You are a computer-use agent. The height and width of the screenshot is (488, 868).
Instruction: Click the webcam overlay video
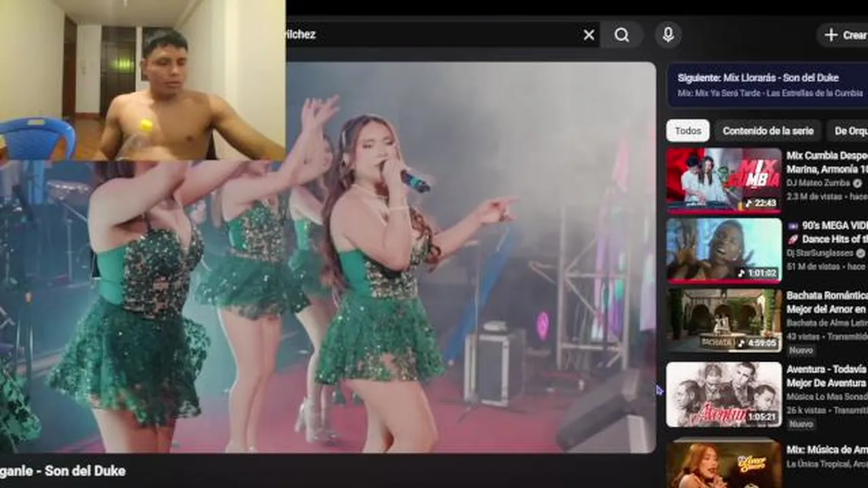click(142, 80)
